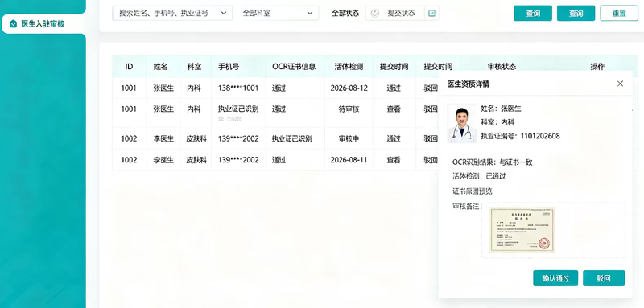The image size is (644, 308).
Task: Expand the 搜索姓名、手机号、执业证号 combo box
Action: 172,13
